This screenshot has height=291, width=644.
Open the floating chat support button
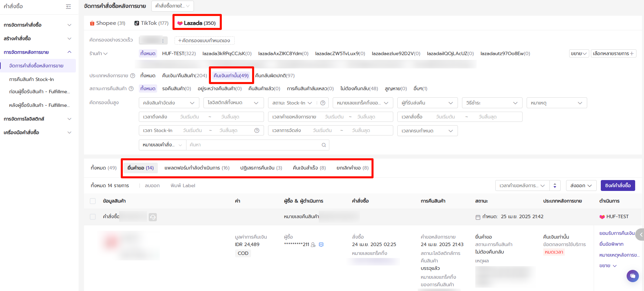[x=632, y=276]
